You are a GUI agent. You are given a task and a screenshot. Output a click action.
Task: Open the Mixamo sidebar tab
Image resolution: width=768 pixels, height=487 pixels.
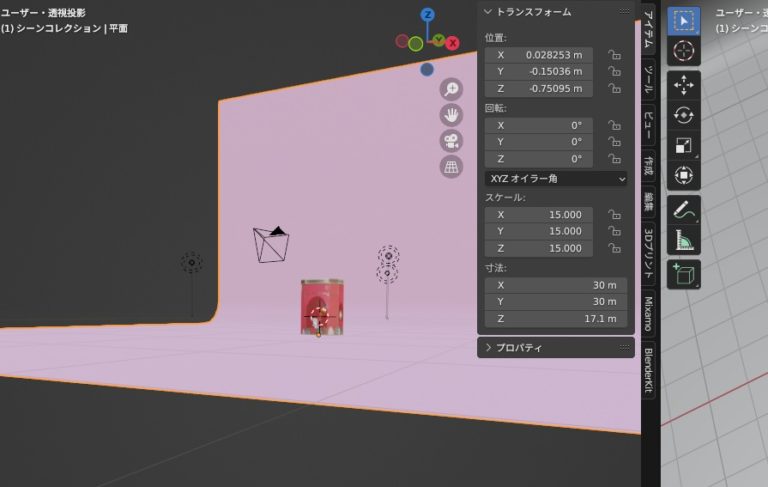point(648,314)
